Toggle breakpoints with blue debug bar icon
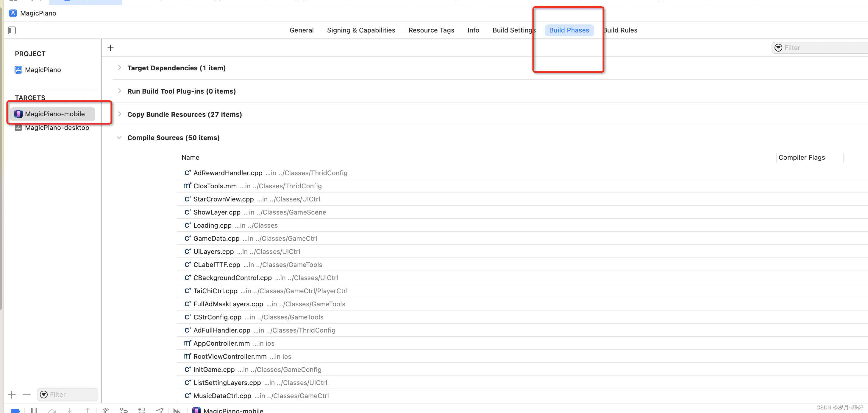This screenshot has width=868, height=413. [x=15, y=410]
